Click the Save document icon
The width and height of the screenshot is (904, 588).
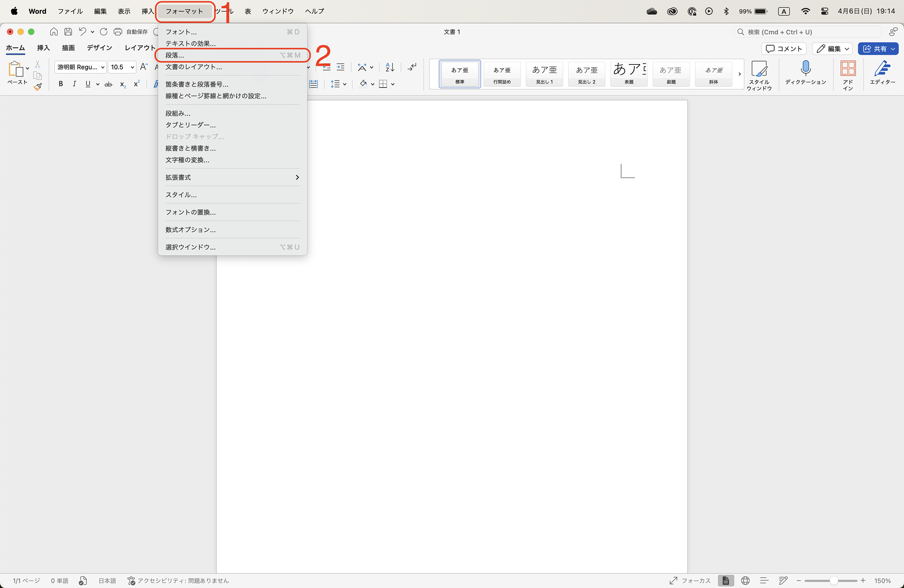(68, 32)
